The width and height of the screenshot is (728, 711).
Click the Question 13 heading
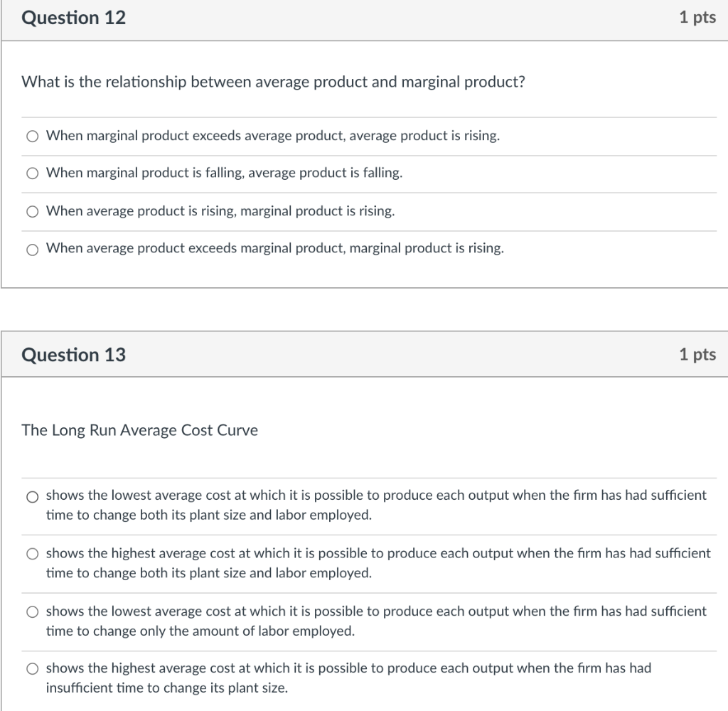tap(73, 355)
